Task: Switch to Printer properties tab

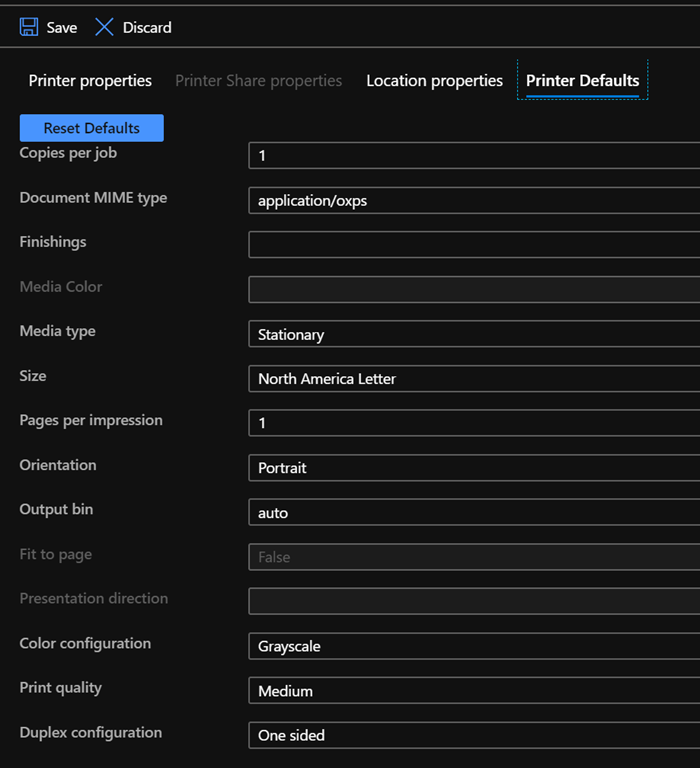Action: 90,81
